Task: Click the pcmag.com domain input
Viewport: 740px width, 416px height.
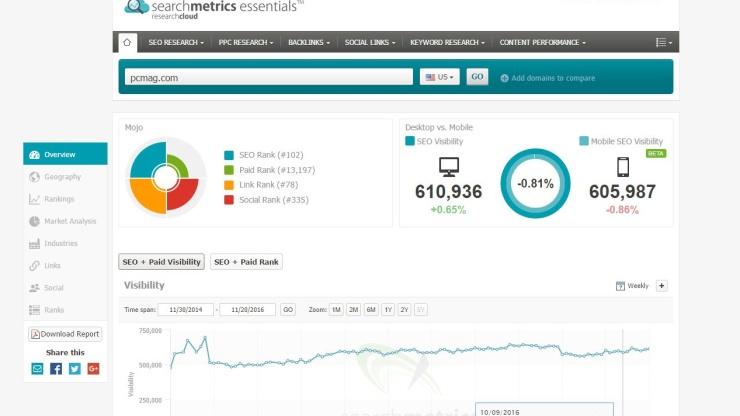Action: tap(269, 77)
